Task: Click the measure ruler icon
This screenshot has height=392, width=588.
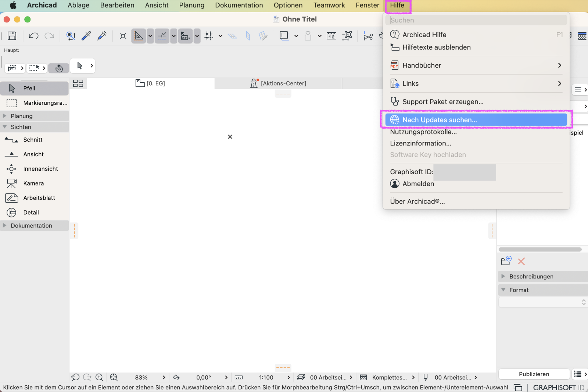Action: click(x=331, y=36)
